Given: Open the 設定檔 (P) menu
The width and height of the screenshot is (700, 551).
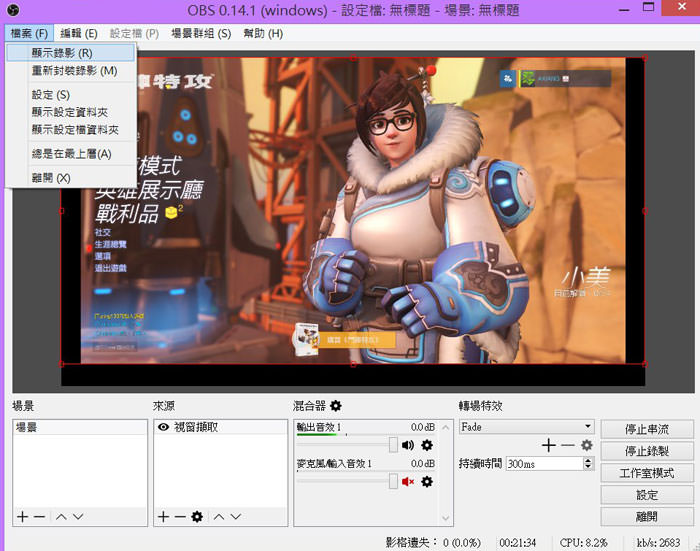Looking at the screenshot, I should tap(134, 33).
